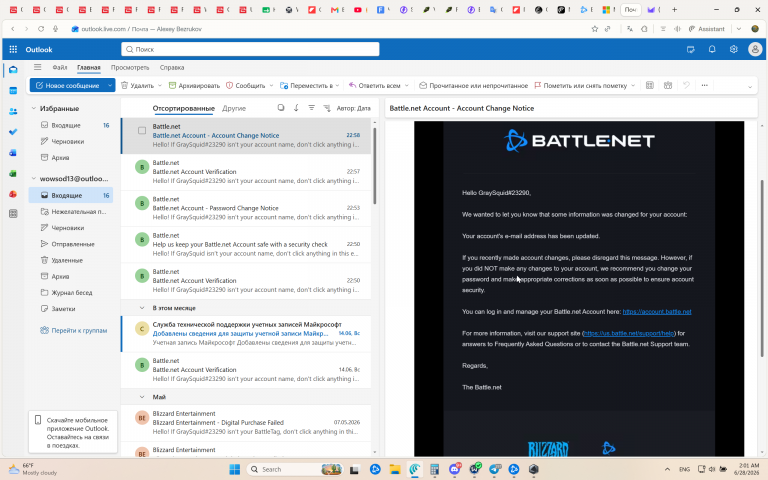This screenshot has width=768, height=480.
Task: Follow the account.battle.net link
Action: tap(657, 312)
